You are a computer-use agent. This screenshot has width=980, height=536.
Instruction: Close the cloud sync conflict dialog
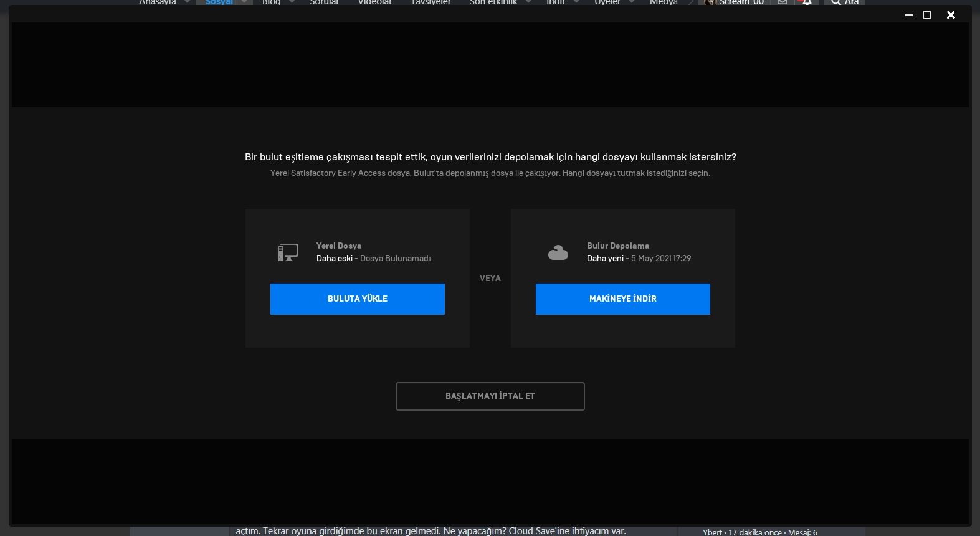tap(951, 15)
